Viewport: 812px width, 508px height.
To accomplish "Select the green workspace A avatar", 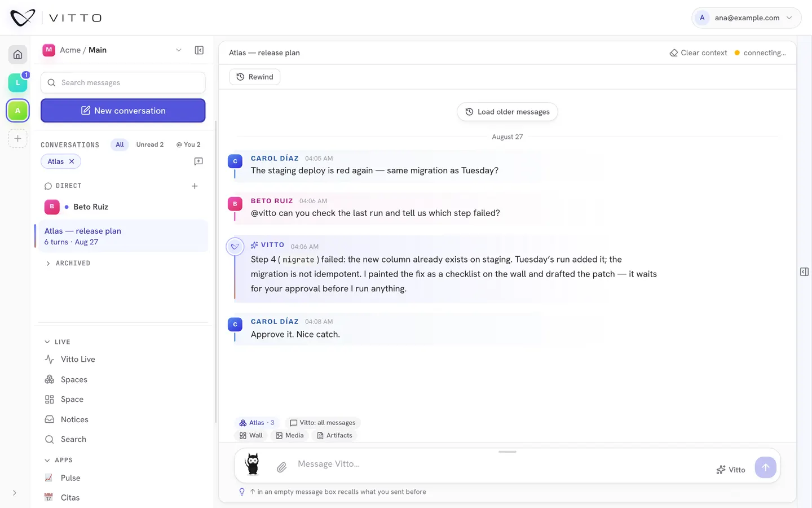I will pyautogui.click(x=17, y=111).
